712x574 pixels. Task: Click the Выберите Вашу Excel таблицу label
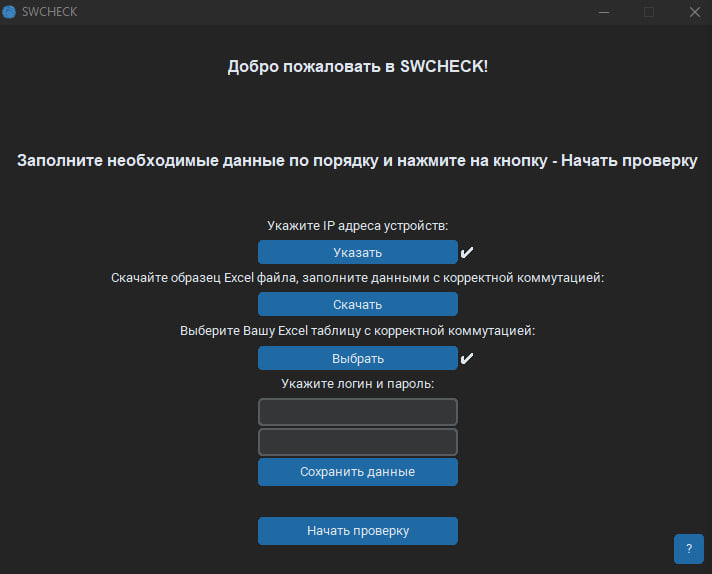(x=357, y=330)
